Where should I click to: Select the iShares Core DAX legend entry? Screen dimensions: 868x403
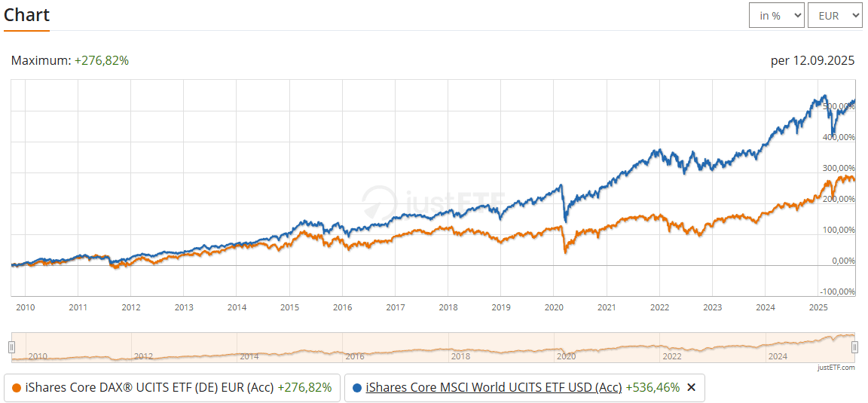click(149, 387)
